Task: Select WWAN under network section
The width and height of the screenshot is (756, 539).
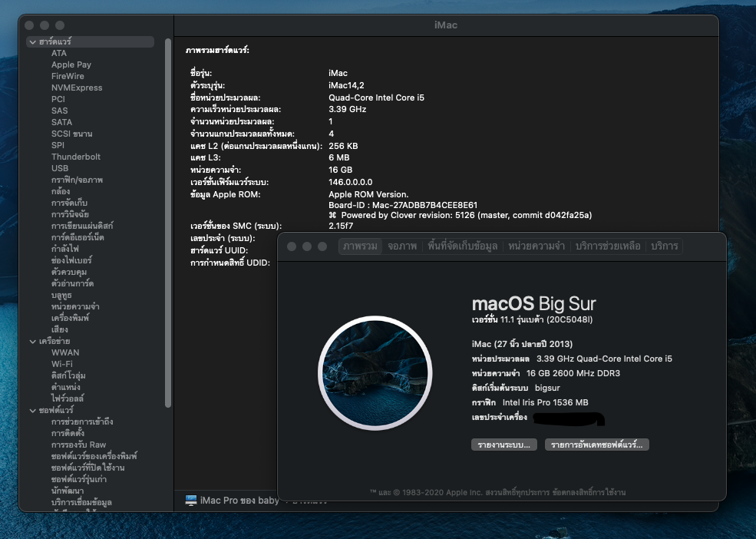Action: point(65,352)
